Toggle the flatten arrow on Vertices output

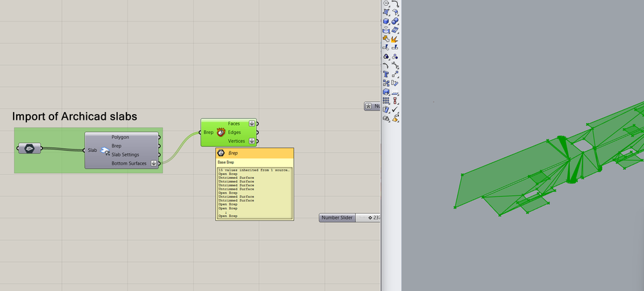pyautogui.click(x=252, y=141)
